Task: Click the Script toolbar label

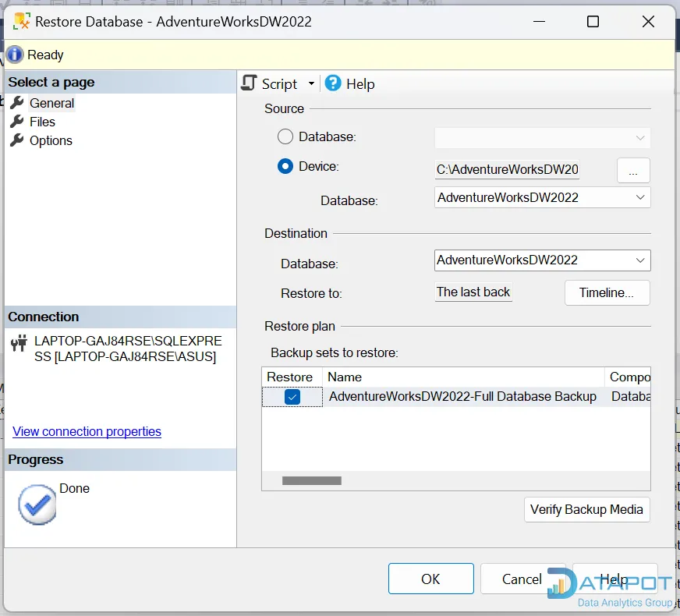Action: (279, 83)
